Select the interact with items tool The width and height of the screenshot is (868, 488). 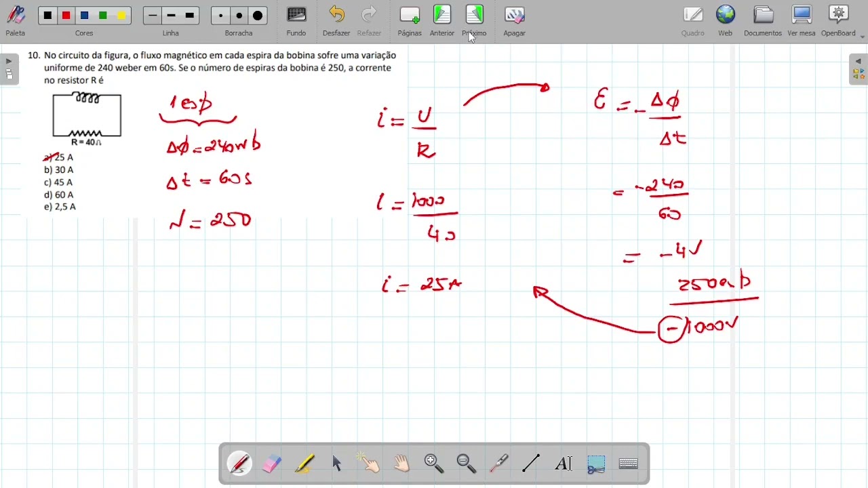click(x=369, y=464)
